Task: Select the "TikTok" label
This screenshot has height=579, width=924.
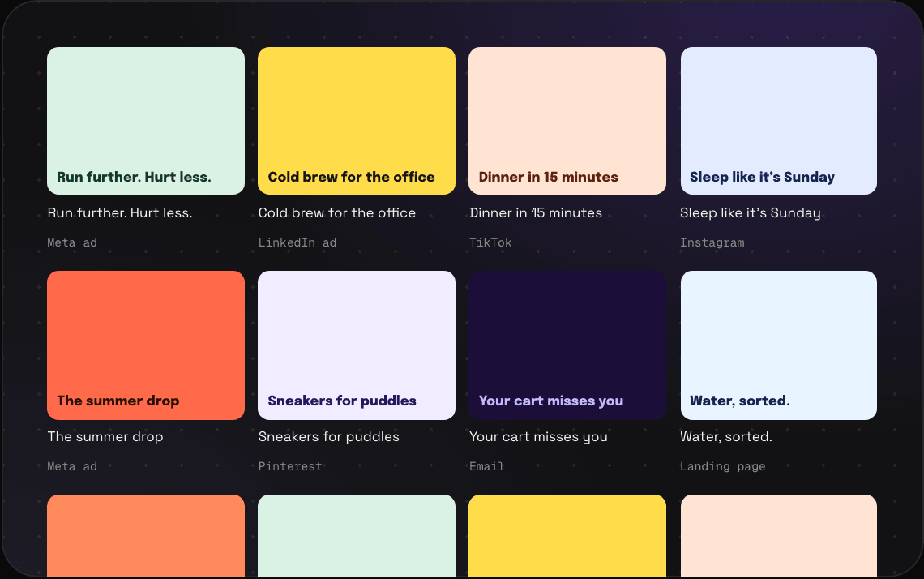Action: click(x=490, y=242)
